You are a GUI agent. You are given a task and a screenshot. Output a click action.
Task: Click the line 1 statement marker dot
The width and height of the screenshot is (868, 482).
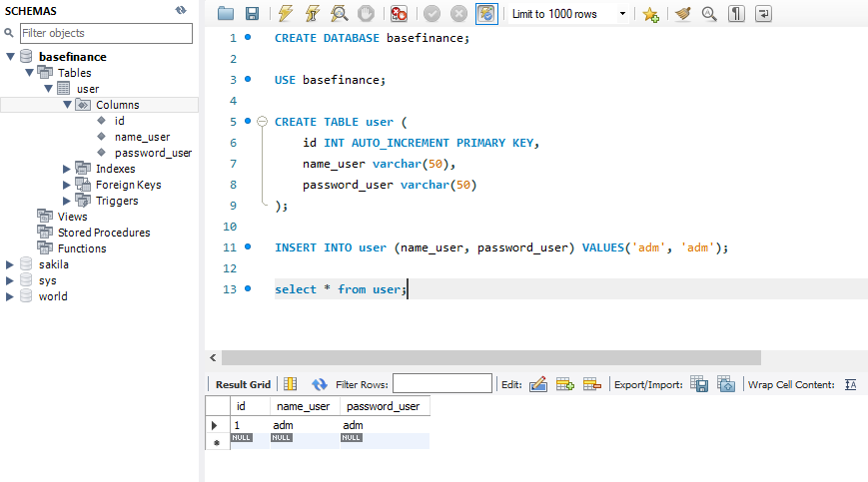[248, 37]
